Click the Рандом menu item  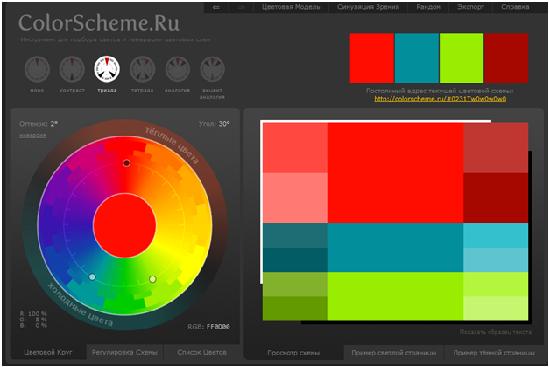point(429,7)
